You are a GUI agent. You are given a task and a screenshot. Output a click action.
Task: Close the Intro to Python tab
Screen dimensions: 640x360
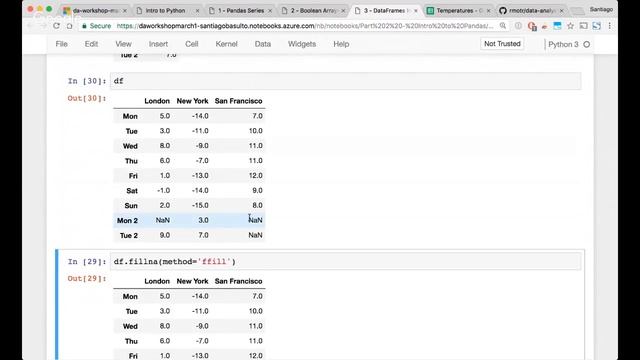pyautogui.click(x=197, y=11)
